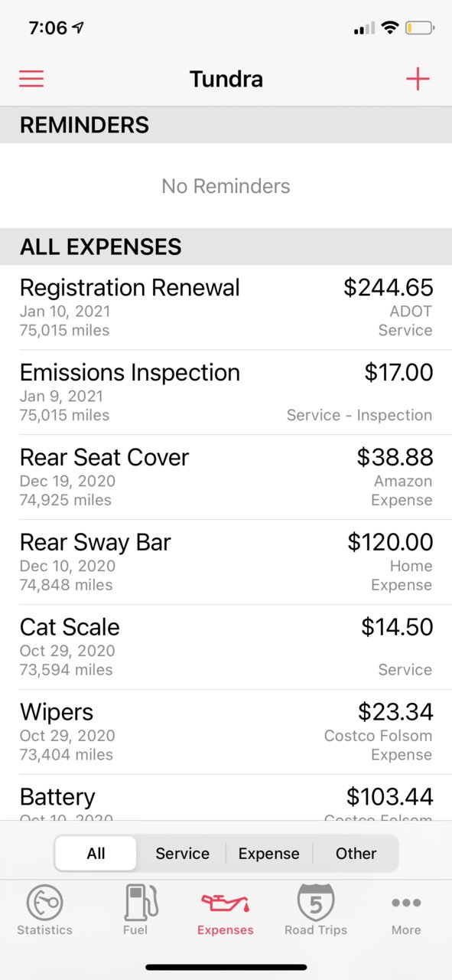View the Wipers expense entry
Screen dimensions: 452x980
226,733
